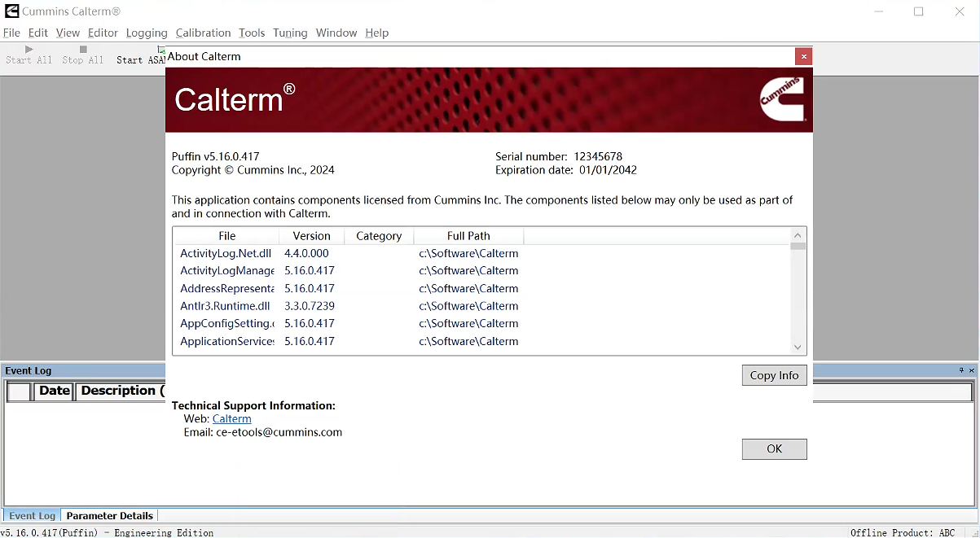Open the Calibration menu
980x538 pixels.
pos(203,33)
